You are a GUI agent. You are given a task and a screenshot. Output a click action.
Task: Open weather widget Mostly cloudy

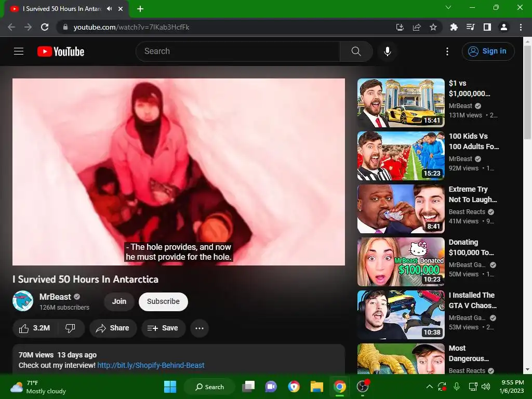38,387
